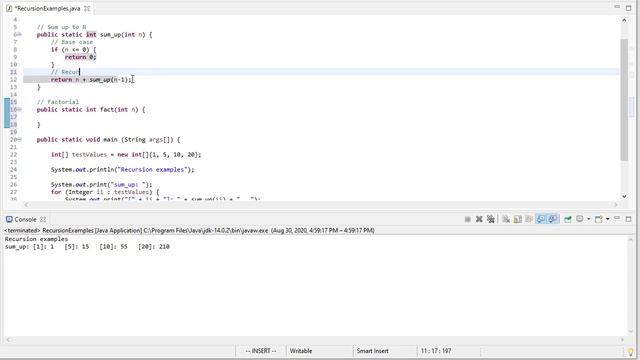
Task: Click the 'public static void main' line
Action: point(108,140)
